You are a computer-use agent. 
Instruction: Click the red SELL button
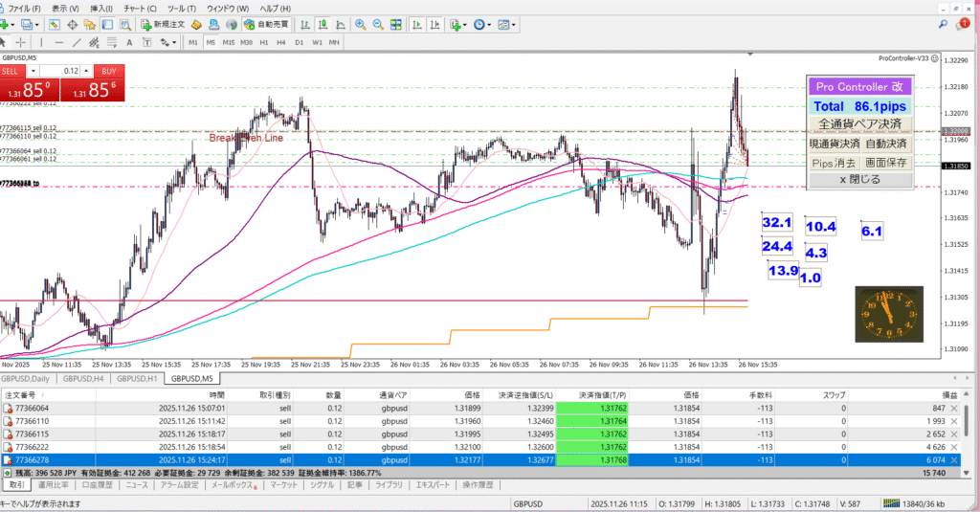click(x=12, y=71)
